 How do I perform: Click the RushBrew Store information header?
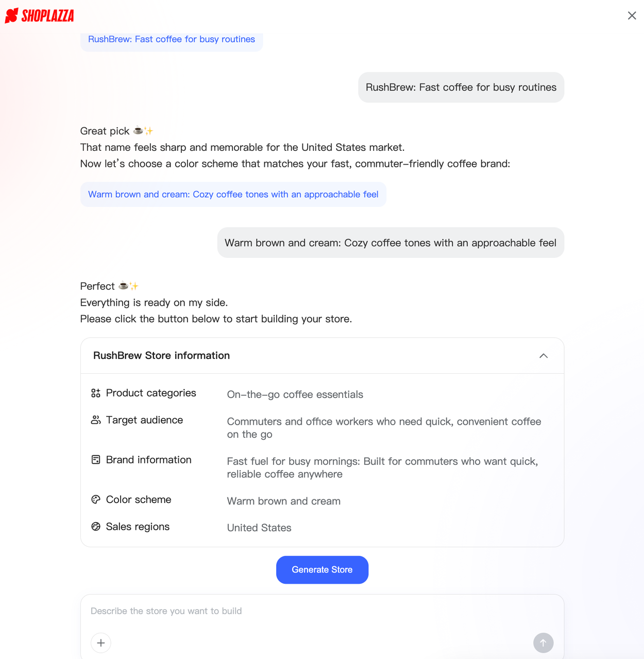[x=161, y=356]
